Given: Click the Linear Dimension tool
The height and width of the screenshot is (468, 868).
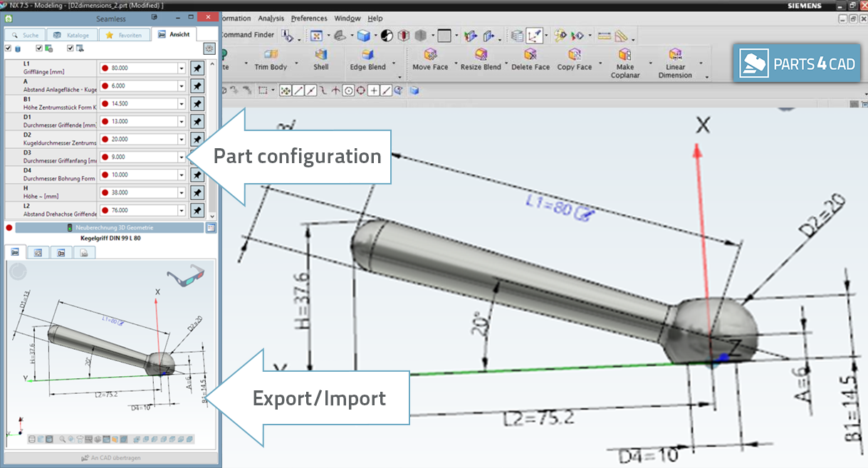Looking at the screenshot, I should point(675,63).
